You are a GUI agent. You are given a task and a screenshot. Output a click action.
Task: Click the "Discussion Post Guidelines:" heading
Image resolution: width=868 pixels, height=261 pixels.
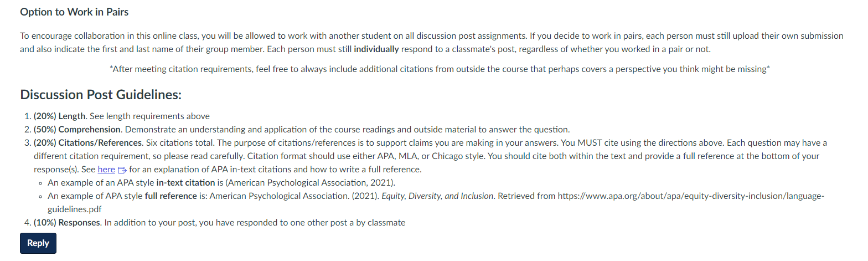pyautogui.click(x=101, y=95)
